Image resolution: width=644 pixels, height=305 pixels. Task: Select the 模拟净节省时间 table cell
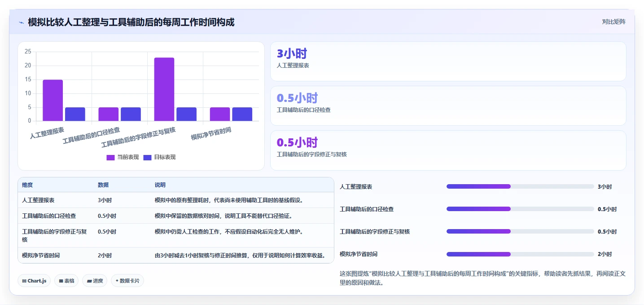coord(41,256)
